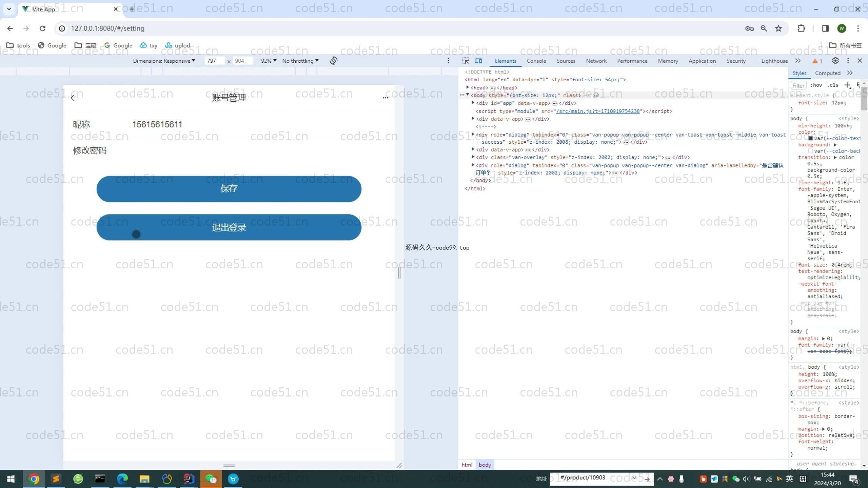Open the No throttling dropdown

[x=300, y=61]
